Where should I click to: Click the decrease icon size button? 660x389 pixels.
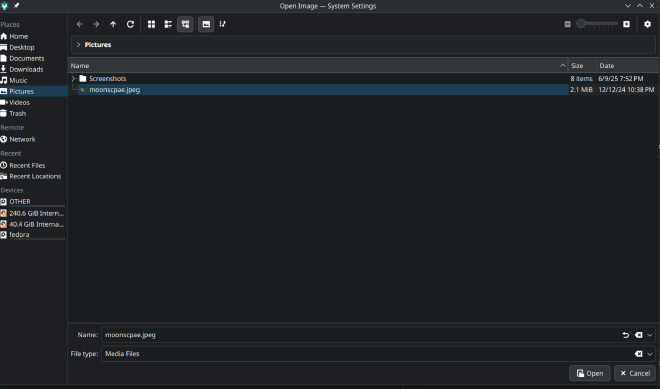pos(567,24)
